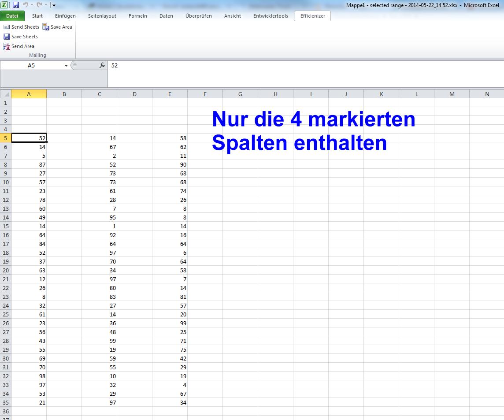This screenshot has width=504, height=420.
Task: Click Save Sheets in Mailing group
Action: [x=21, y=37]
